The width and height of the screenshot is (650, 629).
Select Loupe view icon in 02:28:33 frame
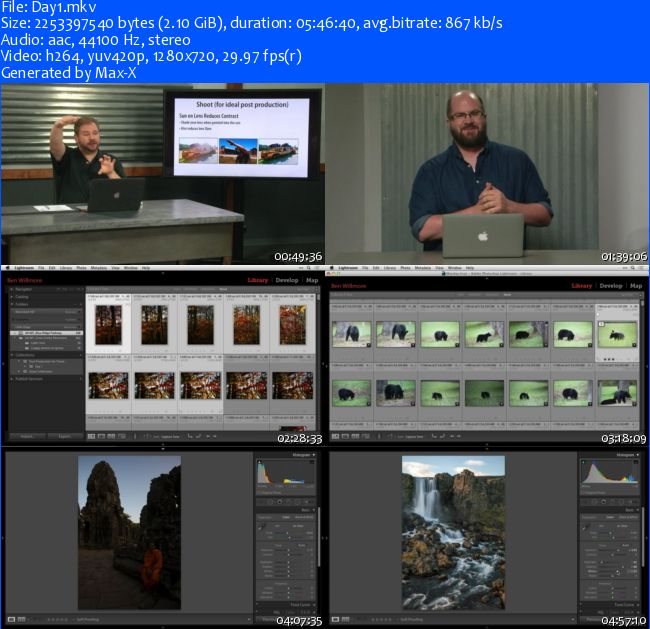[x=102, y=436]
